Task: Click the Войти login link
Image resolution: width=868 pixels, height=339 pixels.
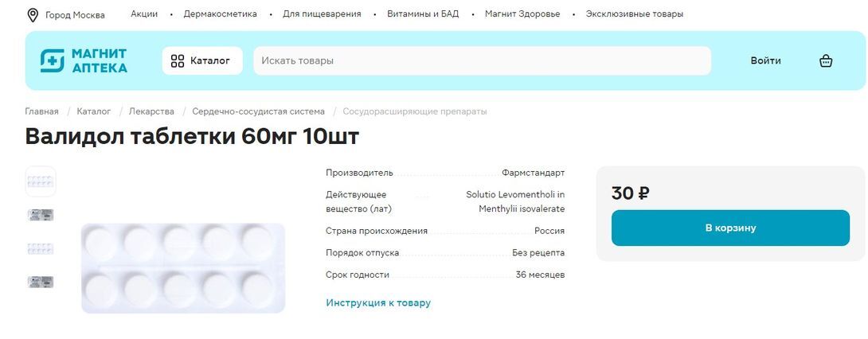Action: click(x=765, y=60)
